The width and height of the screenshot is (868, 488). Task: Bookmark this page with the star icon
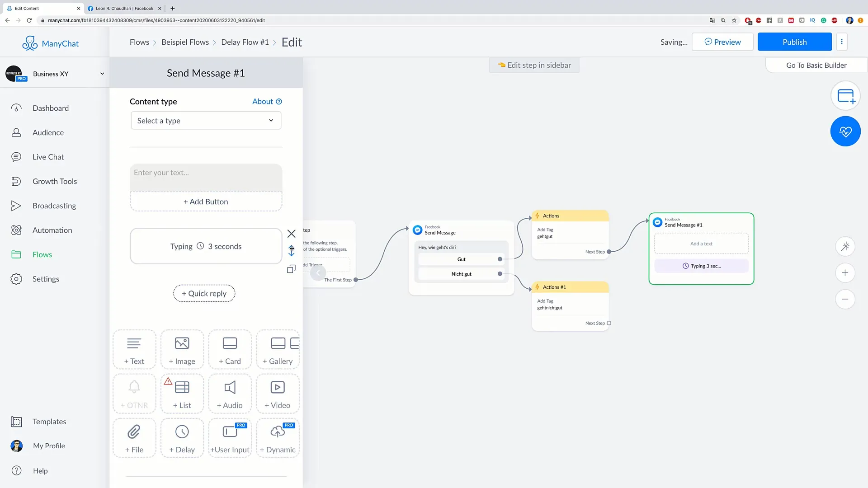click(734, 20)
